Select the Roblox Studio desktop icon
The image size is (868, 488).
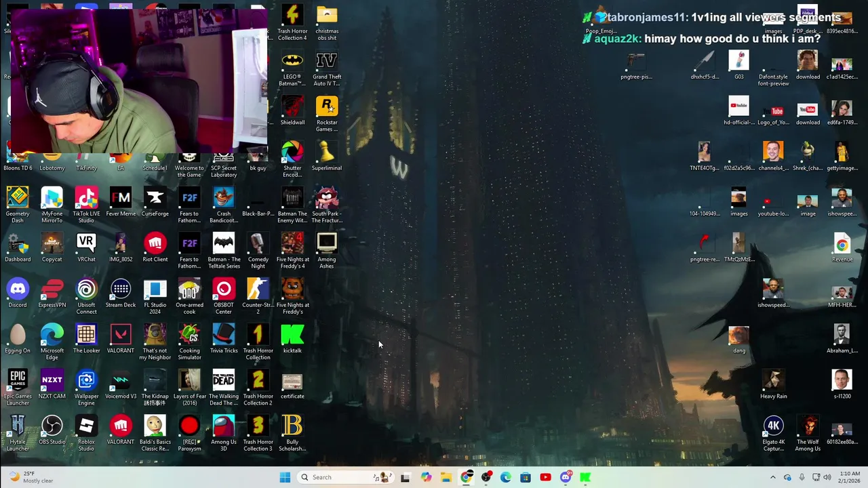point(86,433)
